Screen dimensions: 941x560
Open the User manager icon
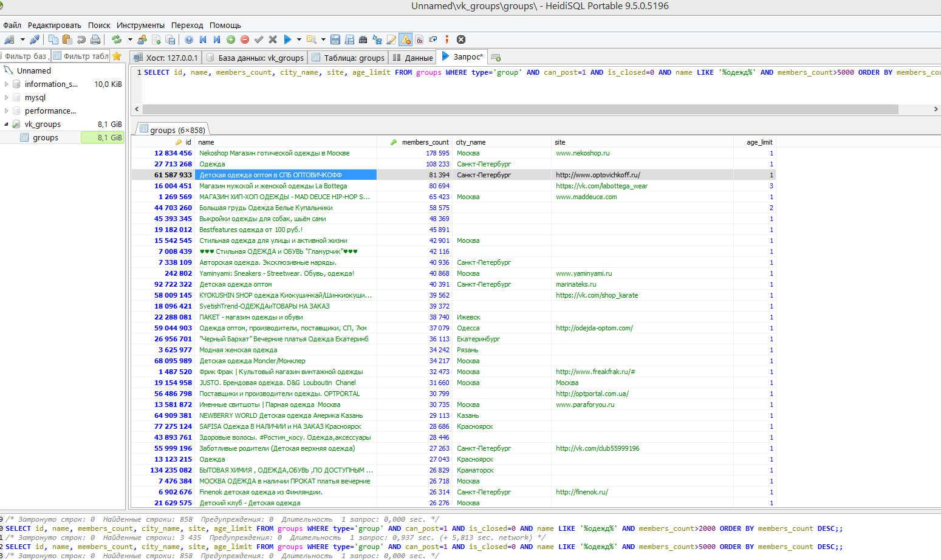(x=142, y=39)
